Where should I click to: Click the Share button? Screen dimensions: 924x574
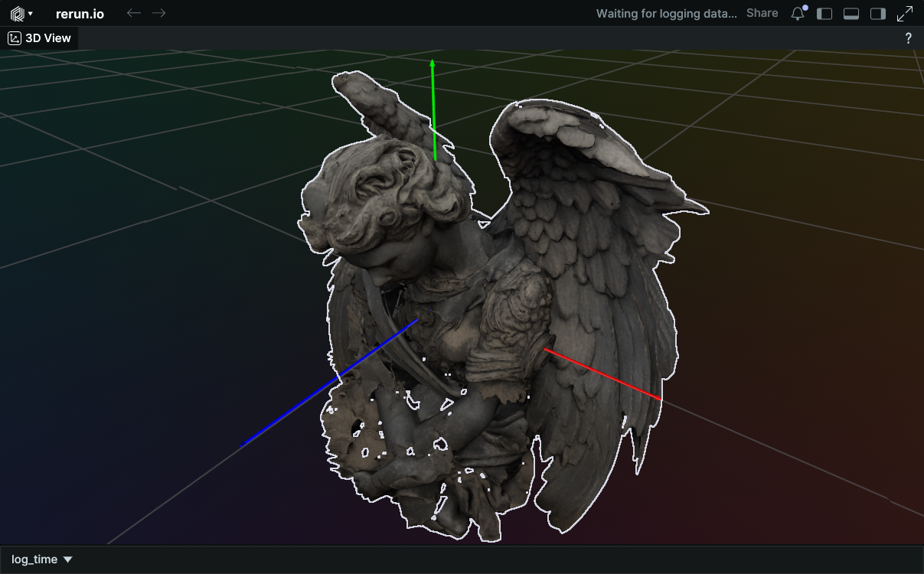(x=762, y=13)
